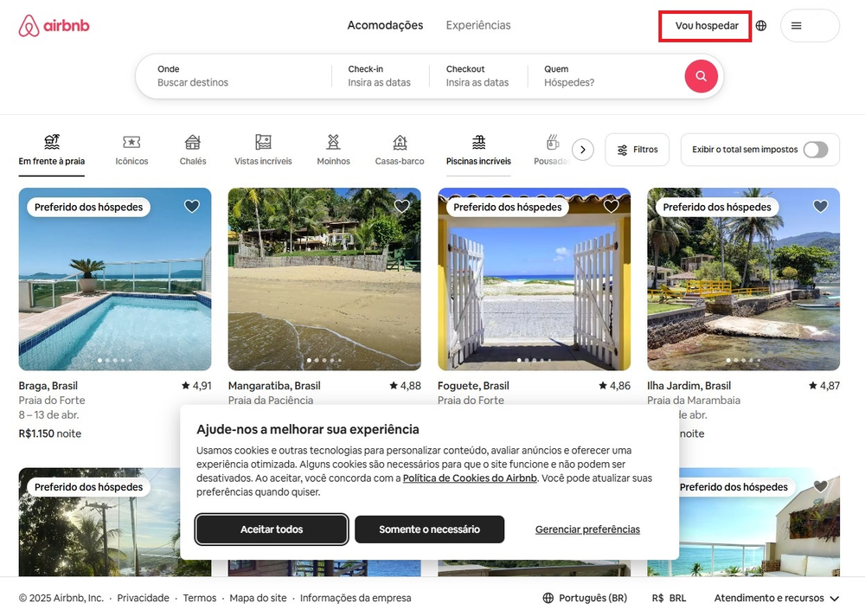Select the Piscinas incríveis category
Image resolution: width=865 pixels, height=616 pixels.
tap(479, 151)
